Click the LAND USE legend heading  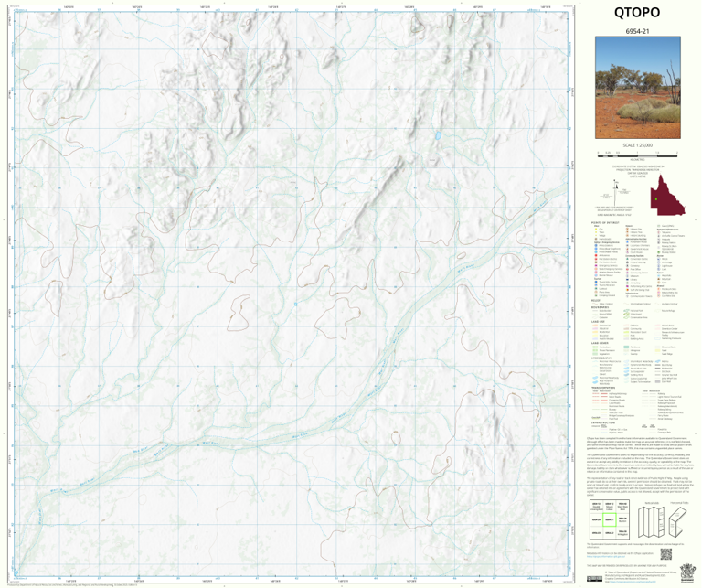[x=598, y=322]
